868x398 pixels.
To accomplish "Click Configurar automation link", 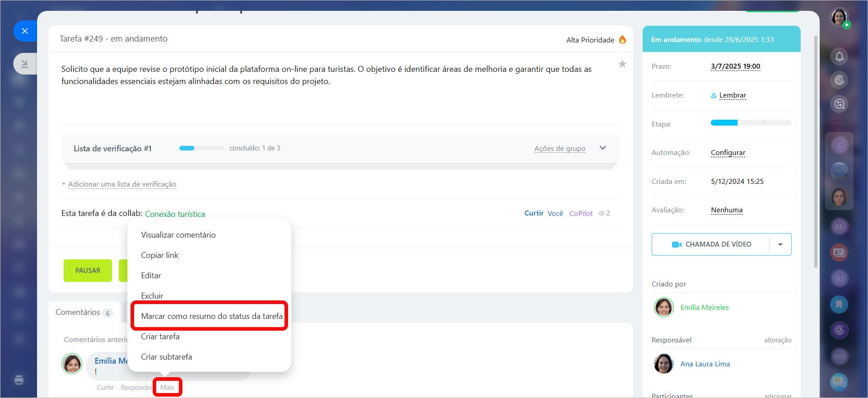I will point(728,153).
